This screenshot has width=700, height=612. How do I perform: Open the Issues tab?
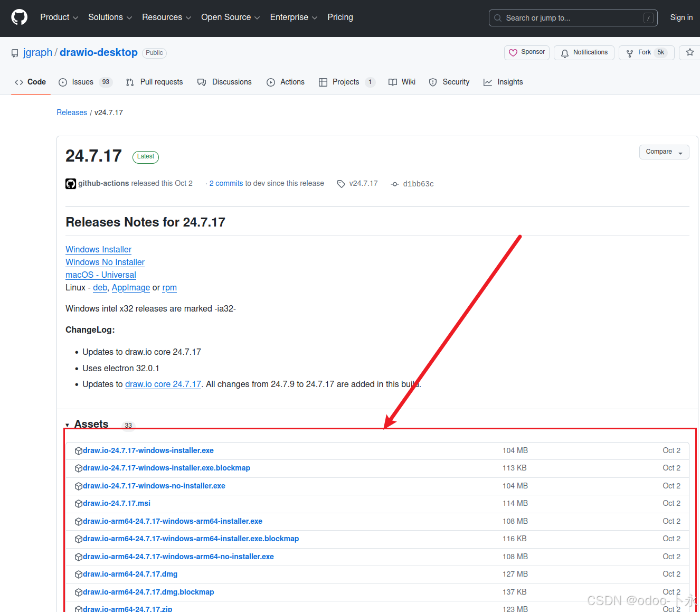pyautogui.click(x=85, y=82)
